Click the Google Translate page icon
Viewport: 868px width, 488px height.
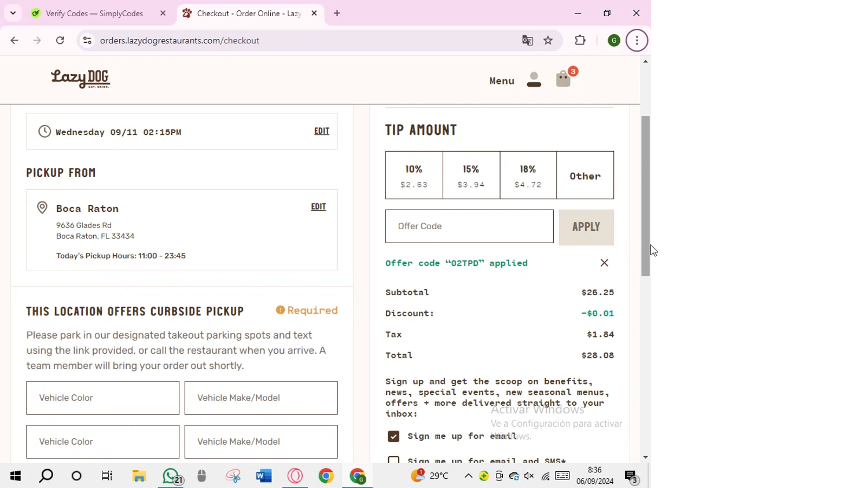coord(527,41)
